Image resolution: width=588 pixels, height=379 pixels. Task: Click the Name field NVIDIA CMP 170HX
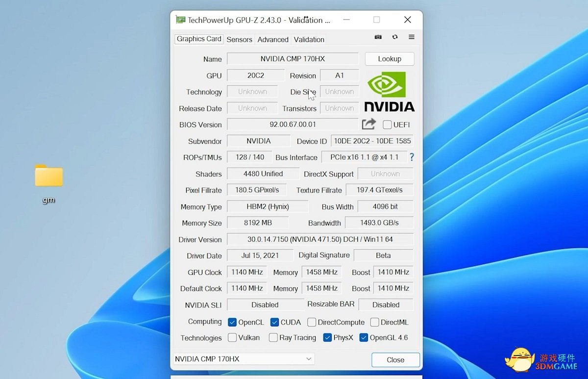click(x=293, y=59)
